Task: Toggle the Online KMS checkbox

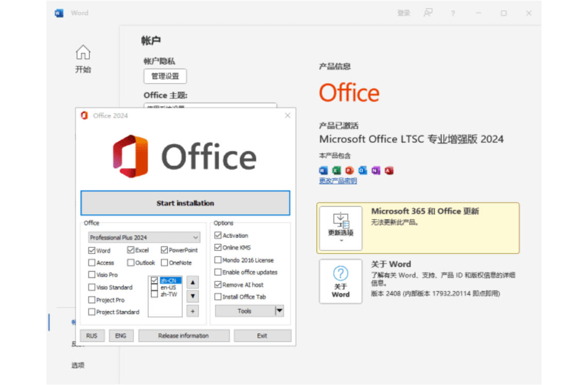Action: point(218,247)
